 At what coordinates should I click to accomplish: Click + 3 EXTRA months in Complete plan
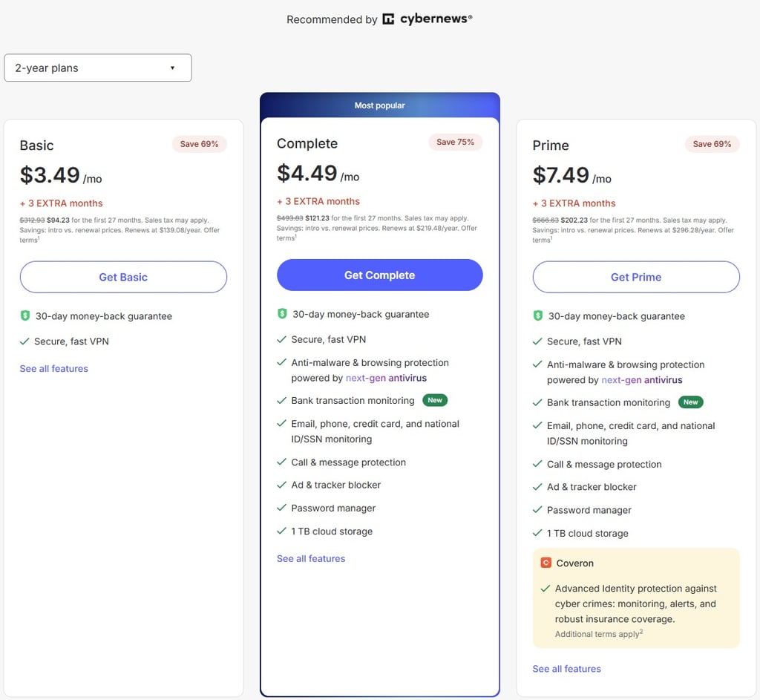318,201
